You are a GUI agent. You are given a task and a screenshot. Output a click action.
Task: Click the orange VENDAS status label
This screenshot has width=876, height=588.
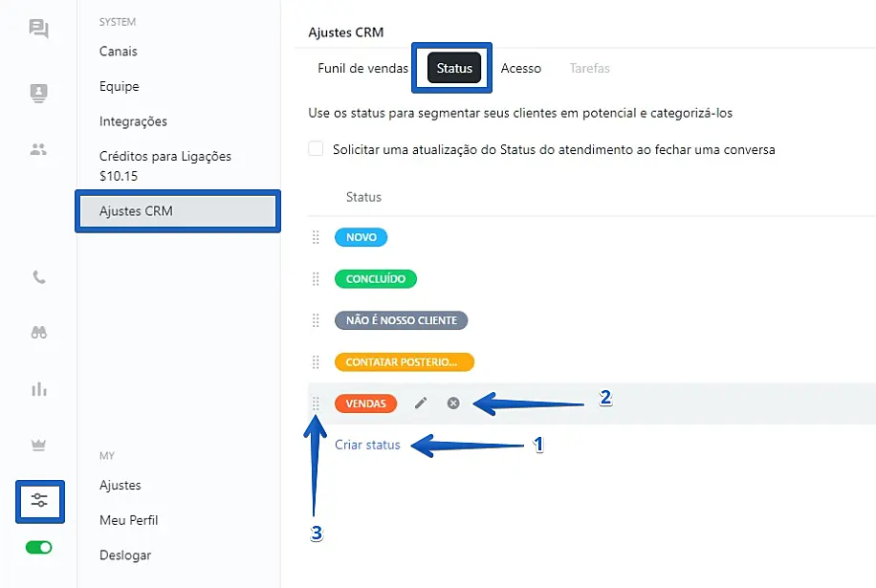coord(365,403)
